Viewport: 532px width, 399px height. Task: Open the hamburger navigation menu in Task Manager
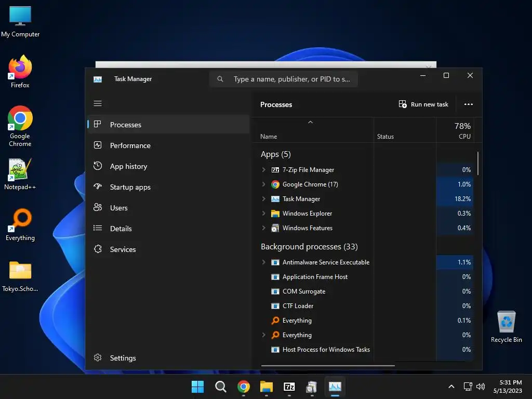point(98,103)
